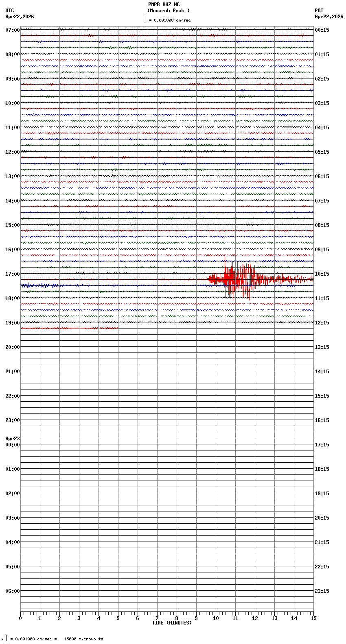Click the Apr22,2026 date under UTC
The height and width of the screenshot is (644, 346).
20,17
